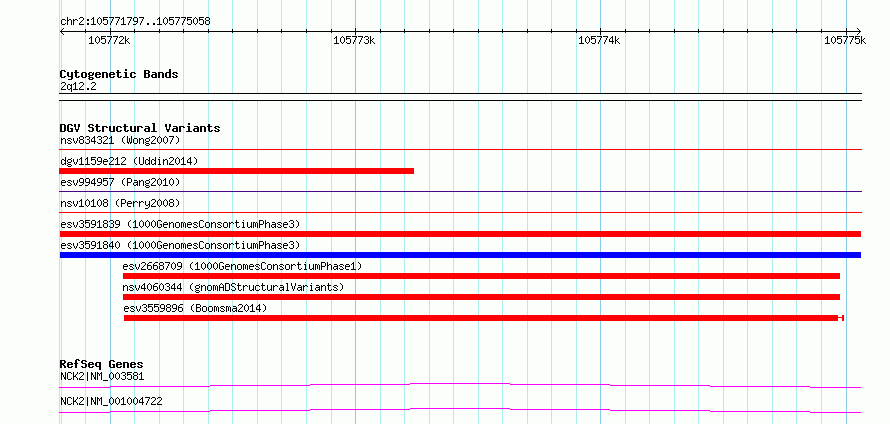Open variant dgv1159e212 (Uddin2014) label
This screenshot has height=424, width=890.
click(x=129, y=161)
